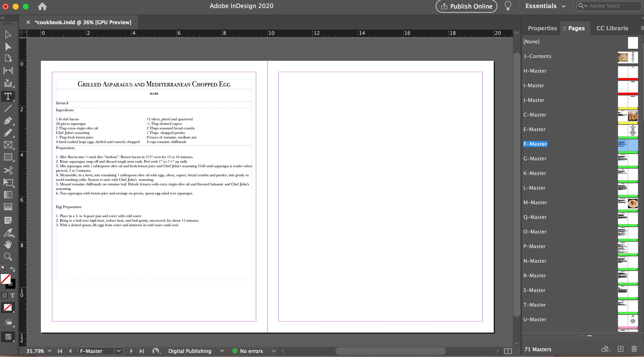This screenshot has width=644, height=357.
Task: Activate the Zoom tool
Action: (x=8, y=257)
